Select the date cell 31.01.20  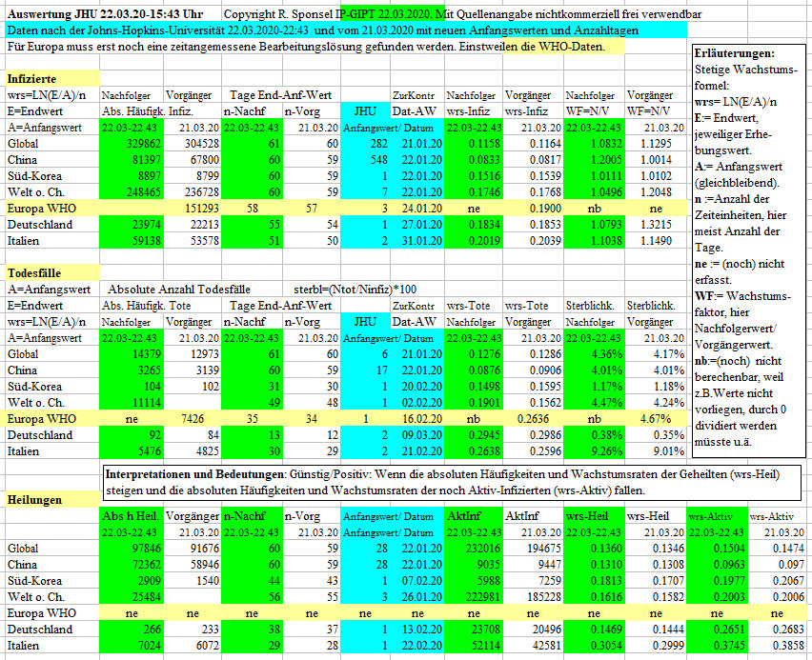tap(417, 241)
